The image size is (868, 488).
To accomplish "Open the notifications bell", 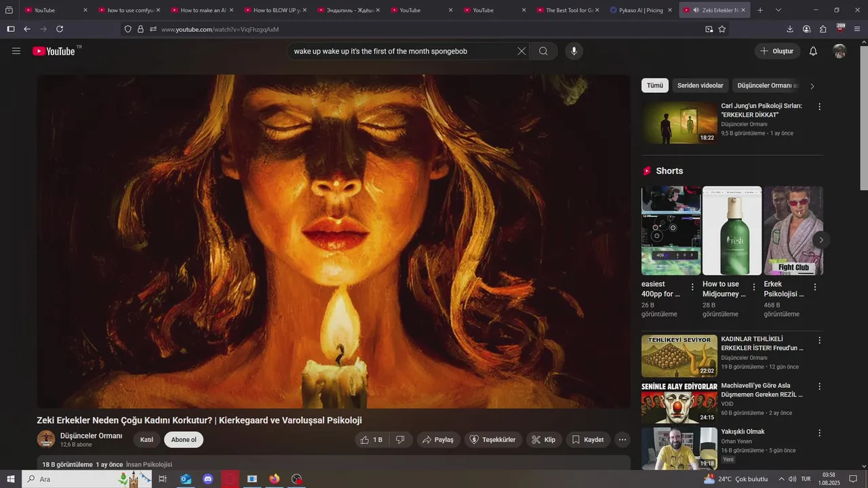I will coord(813,51).
